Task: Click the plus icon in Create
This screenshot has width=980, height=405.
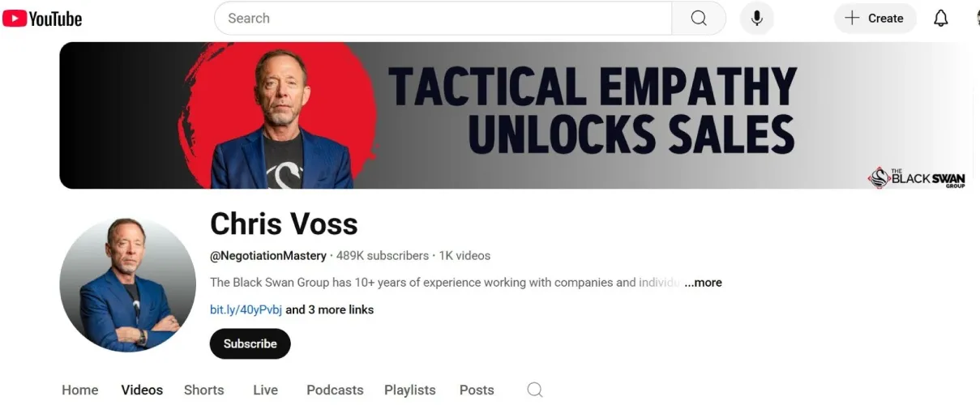Action: (852, 18)
